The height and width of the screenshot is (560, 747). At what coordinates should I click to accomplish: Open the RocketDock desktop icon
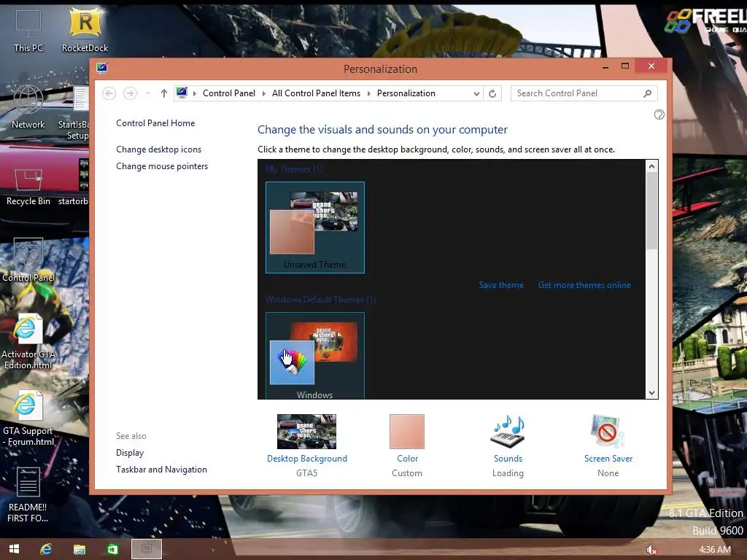85,29
